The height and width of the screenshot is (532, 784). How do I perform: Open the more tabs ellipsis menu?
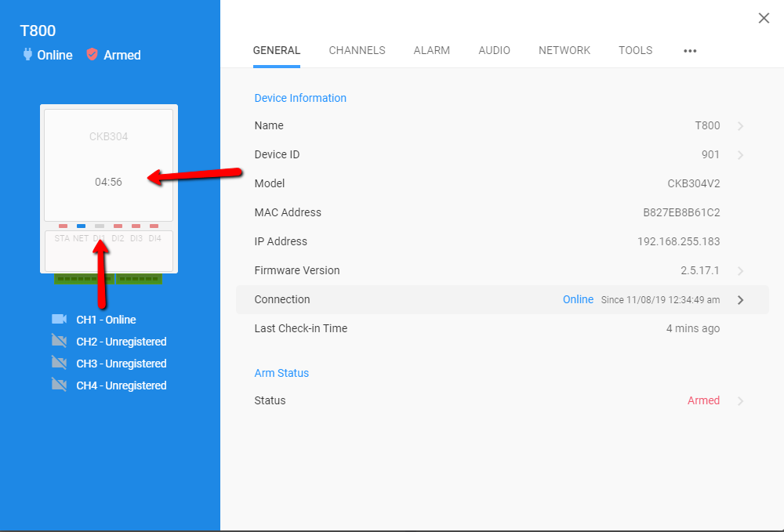pyautogui.click(x=690, y=50)
